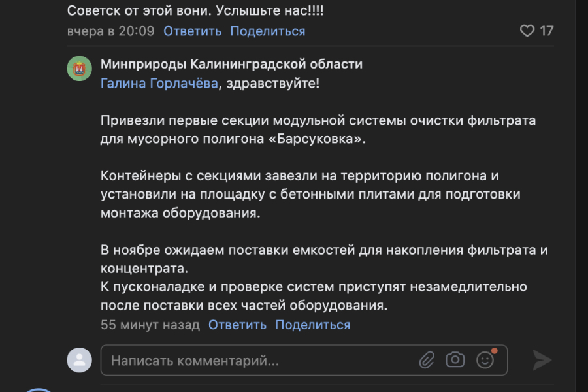Click the paragraph mentioning полигона «Барсуковка»

(x=318, y=130)
